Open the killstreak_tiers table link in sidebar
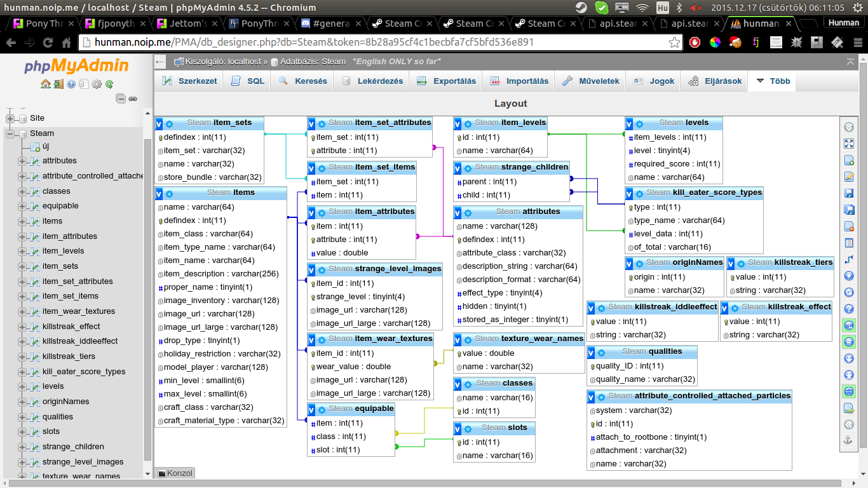868x488 pixels. (x=69, y=356)
